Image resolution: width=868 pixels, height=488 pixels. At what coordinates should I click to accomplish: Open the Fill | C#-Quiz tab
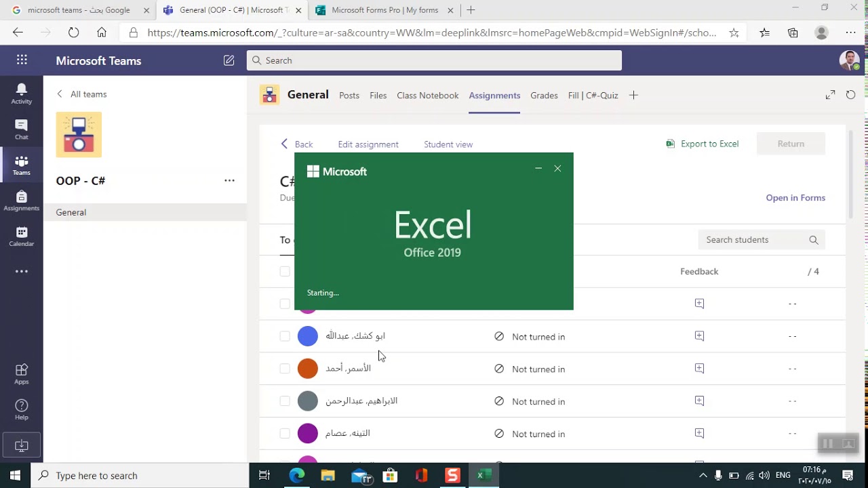click(593, 96)
